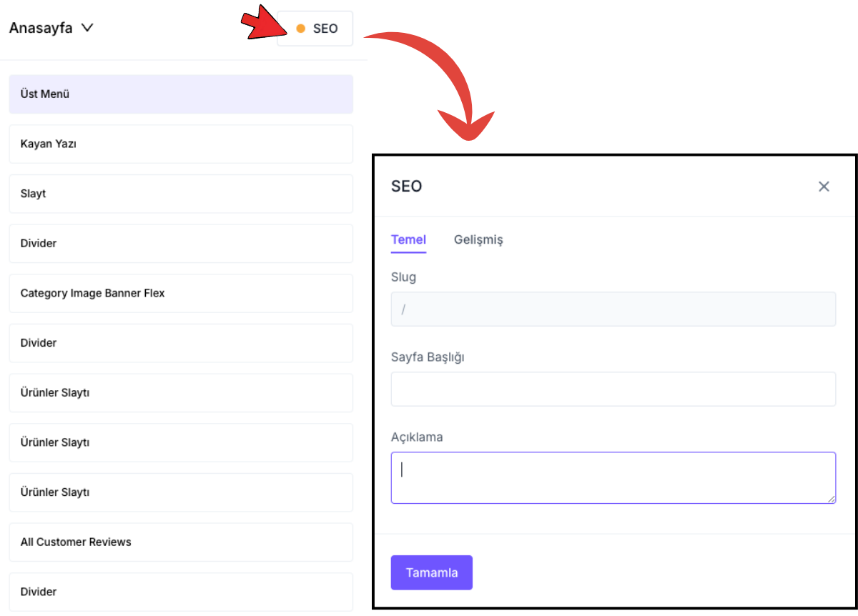
Task: Click the Slug input field
Action: [613, 309]
